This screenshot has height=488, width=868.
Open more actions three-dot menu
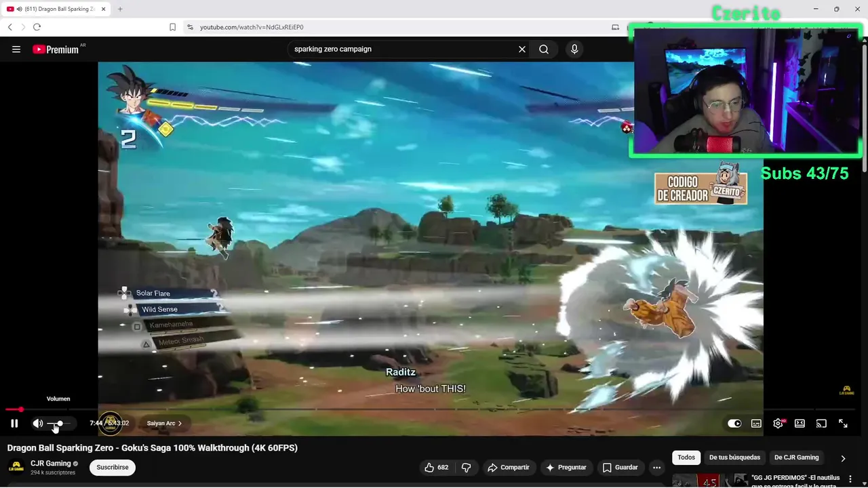pyautogui.click(x=656, y=468)
